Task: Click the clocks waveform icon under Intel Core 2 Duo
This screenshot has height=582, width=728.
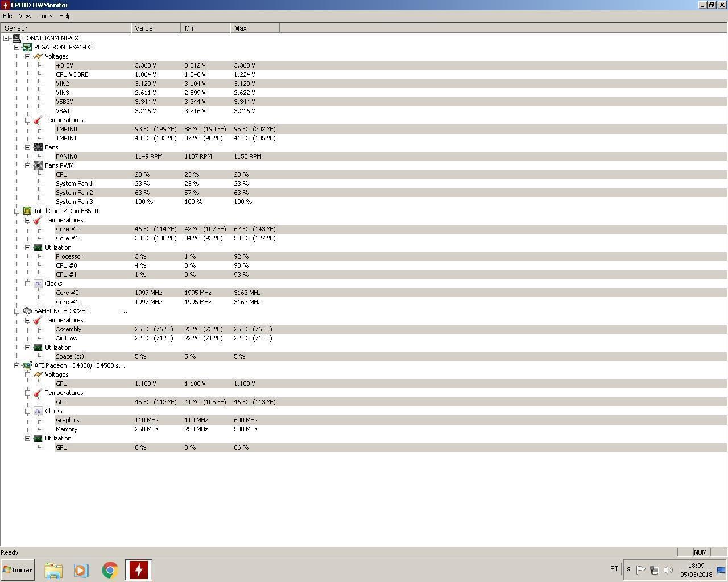Action: (x=38, y=284)
